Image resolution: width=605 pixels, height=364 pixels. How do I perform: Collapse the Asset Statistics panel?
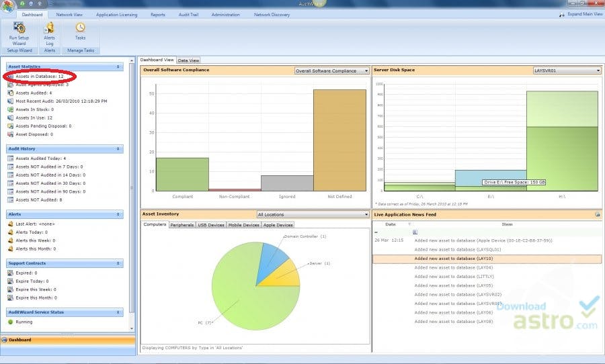click(x=118, y=66)
